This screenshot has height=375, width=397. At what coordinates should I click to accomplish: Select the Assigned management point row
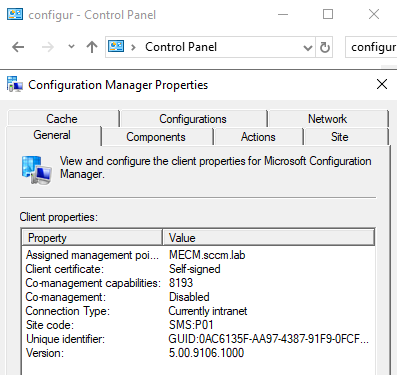click(198, 255)
